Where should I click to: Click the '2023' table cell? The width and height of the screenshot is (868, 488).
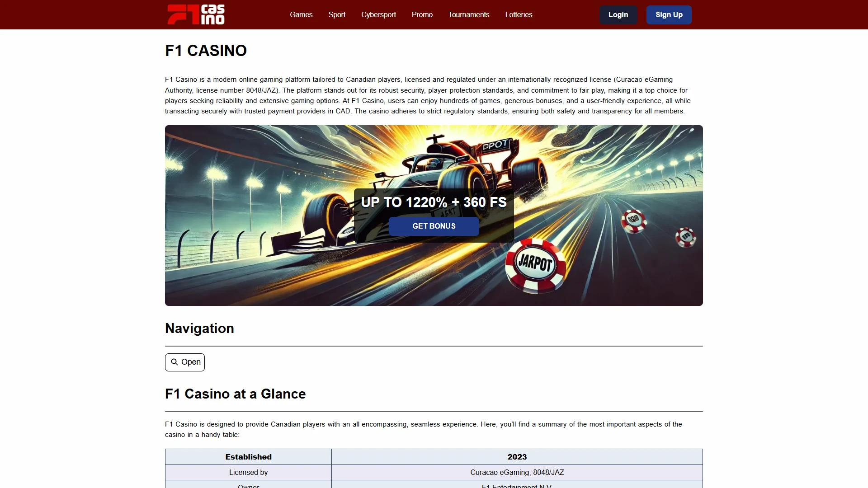[x=517, y=457]
